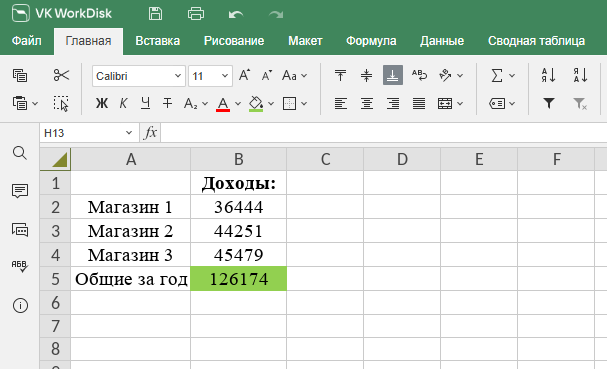Sort ascending with the А-Я icon
Image resolution: width=607 pixels, height=369 pixels.
point(549,75)
